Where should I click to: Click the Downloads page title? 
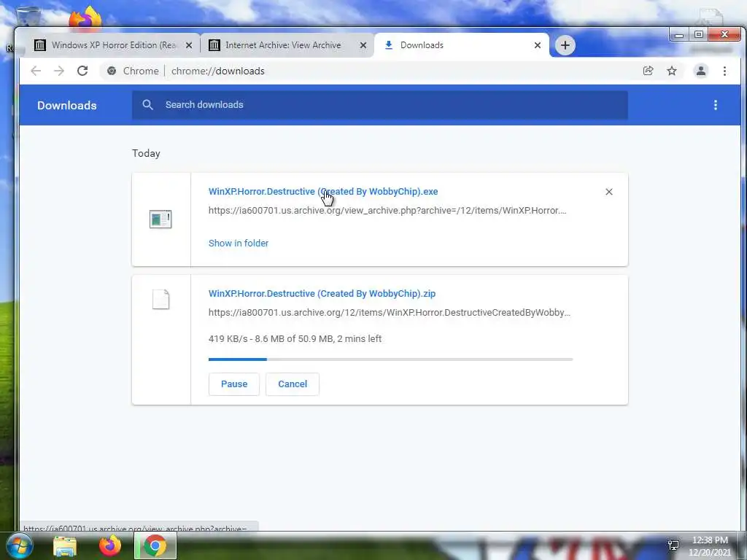[66, 105]
